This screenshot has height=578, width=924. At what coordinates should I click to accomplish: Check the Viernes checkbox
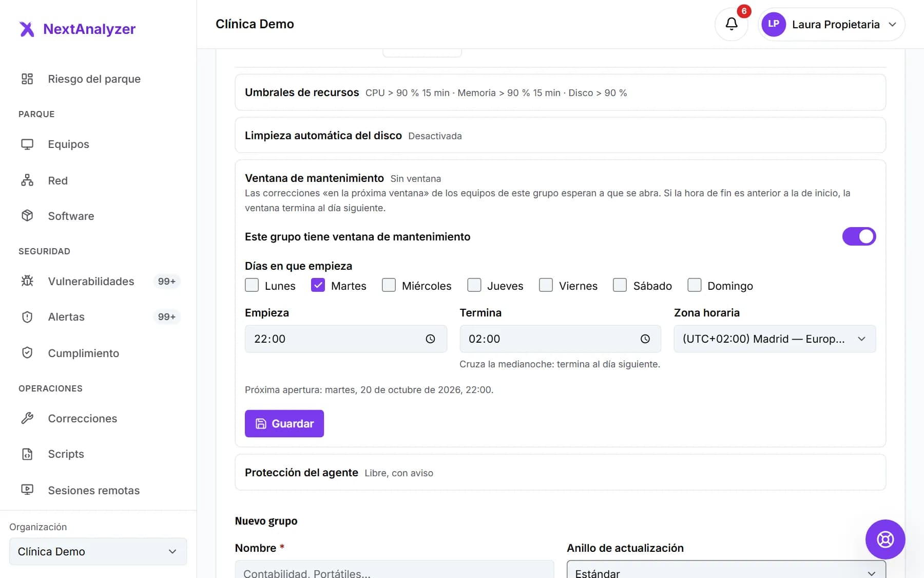pos(546,285)
